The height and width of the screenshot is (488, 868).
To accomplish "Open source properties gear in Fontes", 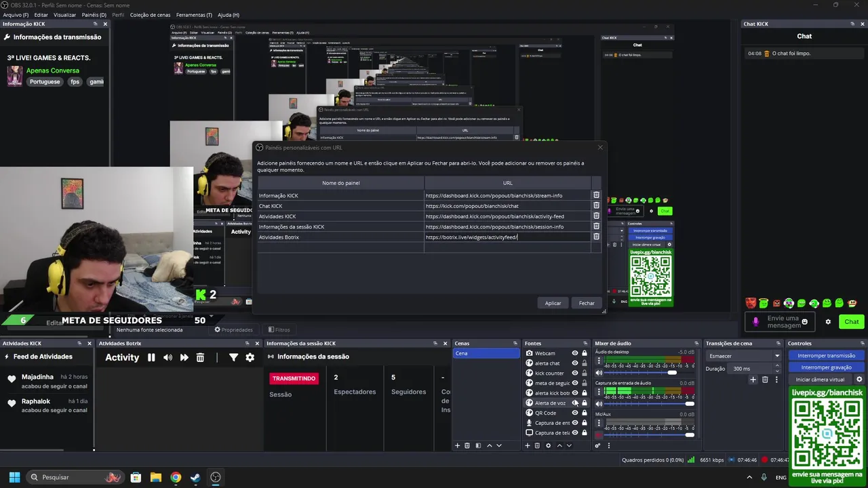I will point(548,445).
